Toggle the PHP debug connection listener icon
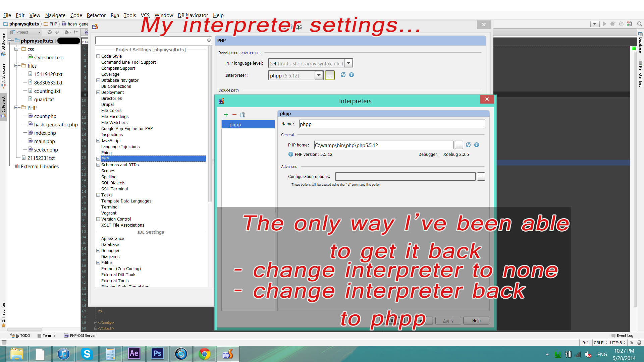 click(630, 24)
